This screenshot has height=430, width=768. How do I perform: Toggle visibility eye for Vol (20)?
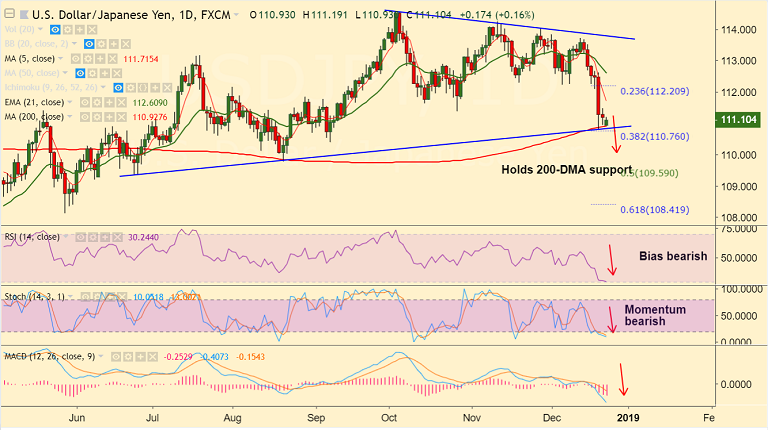tap(55, 29)
